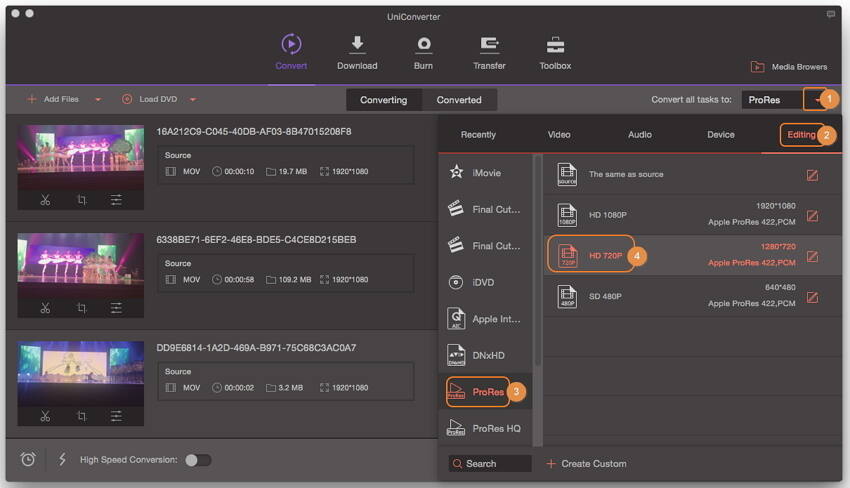The image size is (850, 488).
Task: Toggle High Speed Conversion switch
Action: pos(198,460)
